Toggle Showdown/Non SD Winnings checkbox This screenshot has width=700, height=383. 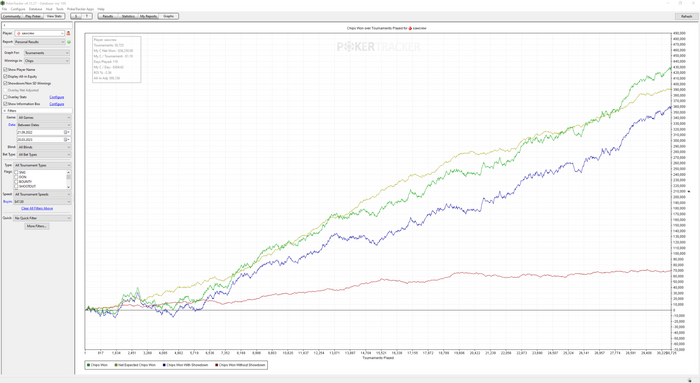click(x=5, y=83)
